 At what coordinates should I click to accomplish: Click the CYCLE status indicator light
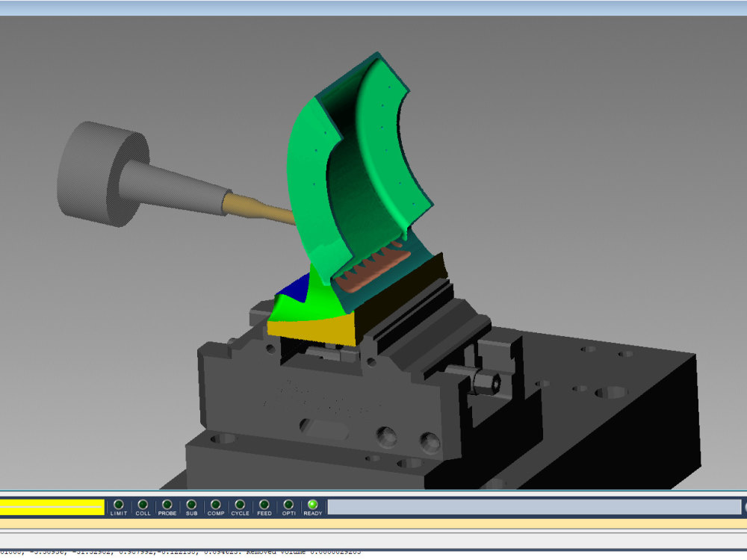(x=240, y=504)
